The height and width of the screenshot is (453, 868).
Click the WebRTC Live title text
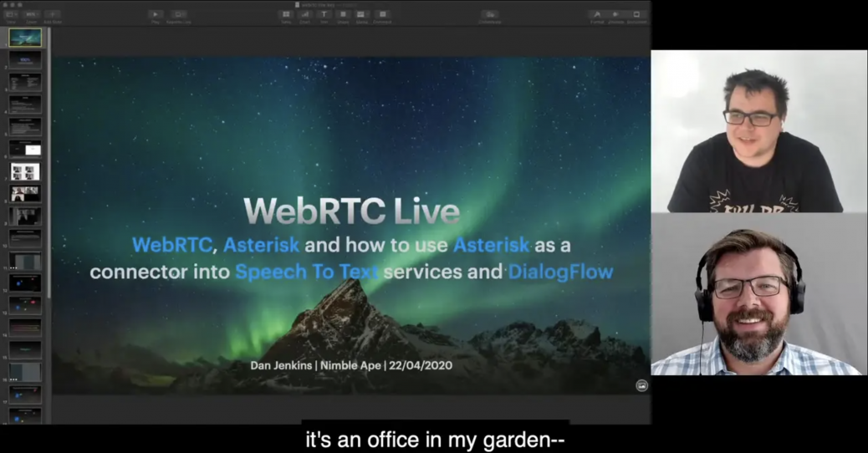[351, 211]
